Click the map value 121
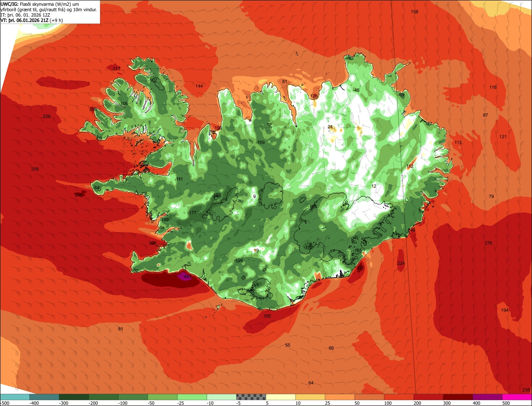The height and width of the screenshot is (406, 532). tap(503, 137)
